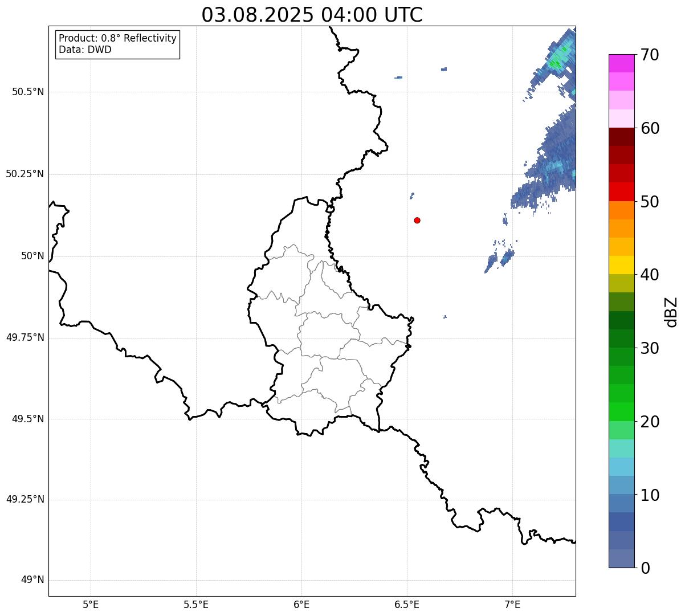The height and width of the screenshot is (616, 685).
Task: Click the 6°E longitude label
Action: [x=301, y=604]
